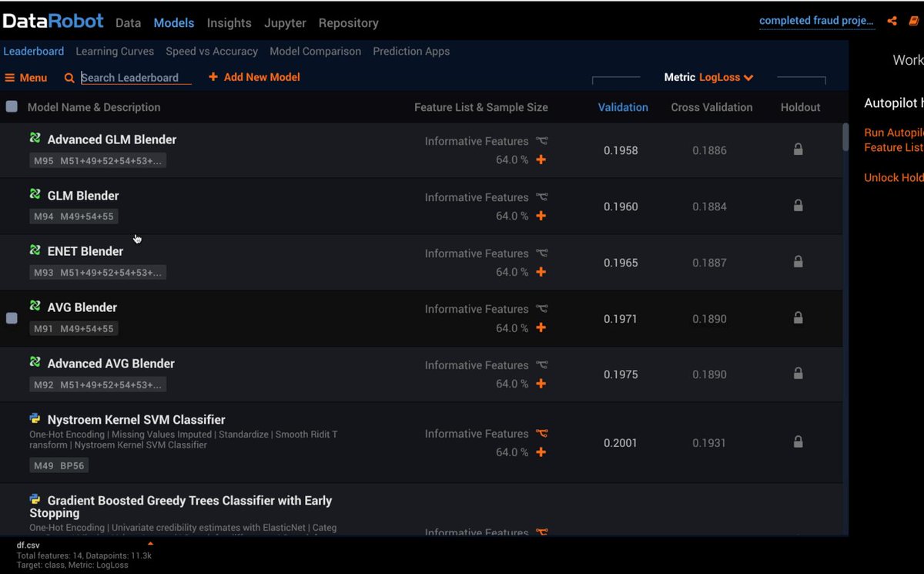The width and height of the screenshot is (924, 574).
Task: Click the Feature List & Sample Size header
Action: [481, 107]
